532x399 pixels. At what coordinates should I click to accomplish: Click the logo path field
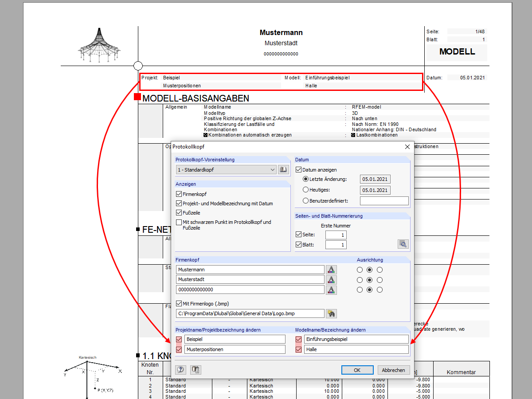(250, 313)
